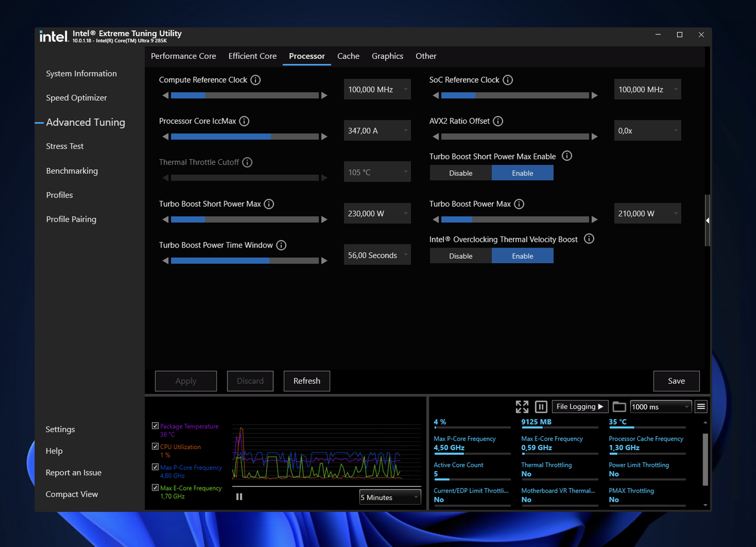This screenshot has height=547, width=756.
Task: Save the current tuning profile
Action: [676, 381]
